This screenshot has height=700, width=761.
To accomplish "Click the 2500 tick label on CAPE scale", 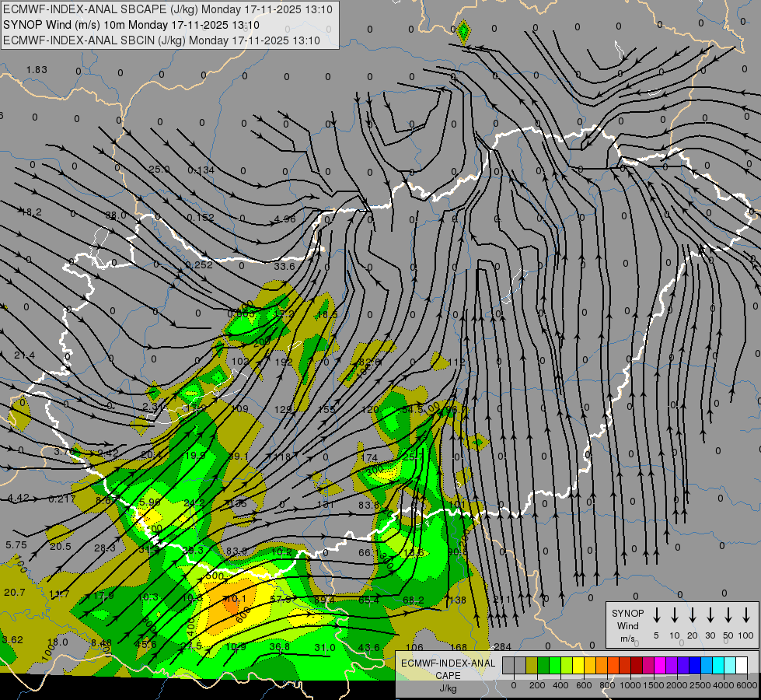I will point(700,685).
